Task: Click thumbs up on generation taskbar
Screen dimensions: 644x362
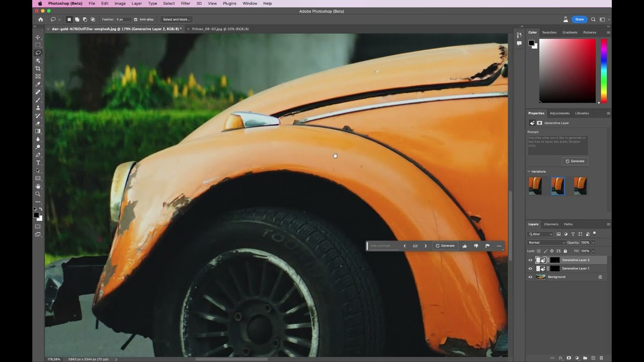Action: tap(464, 246)
